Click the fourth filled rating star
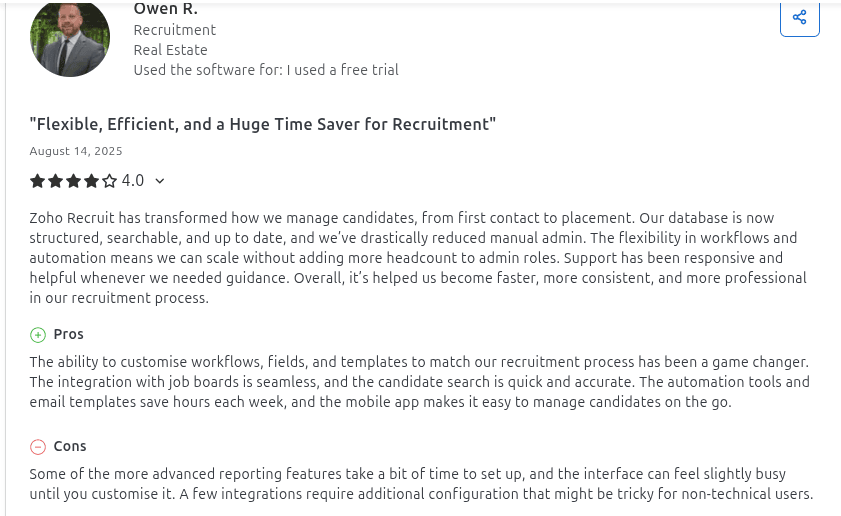The image size is (841, 516). pyautogui.click(x=91, y=181)
